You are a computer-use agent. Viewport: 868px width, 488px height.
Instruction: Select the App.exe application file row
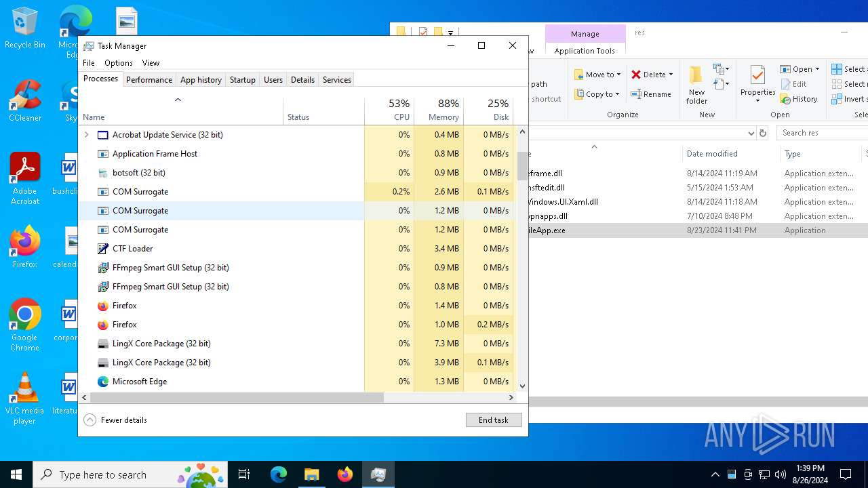click(x=698, y=230)
